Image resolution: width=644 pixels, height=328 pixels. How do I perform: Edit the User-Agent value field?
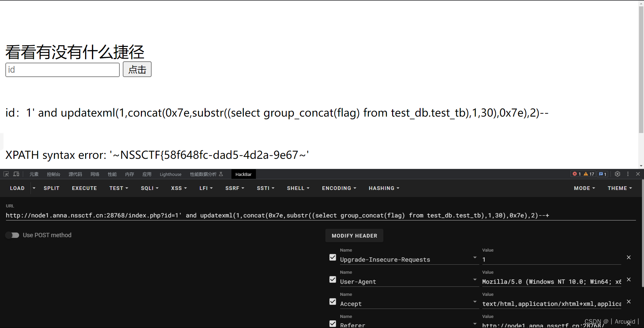tap(551, 282)
